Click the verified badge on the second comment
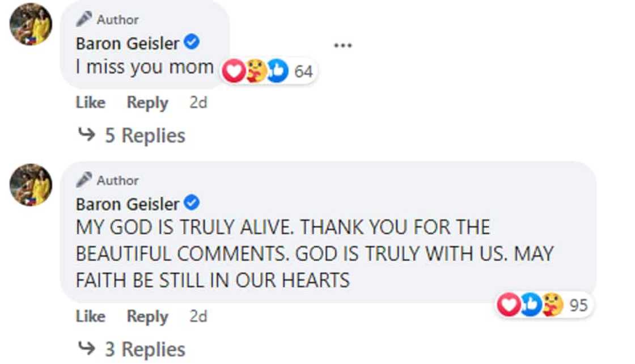This screenshot has height=364, width=635. [192, 202]
